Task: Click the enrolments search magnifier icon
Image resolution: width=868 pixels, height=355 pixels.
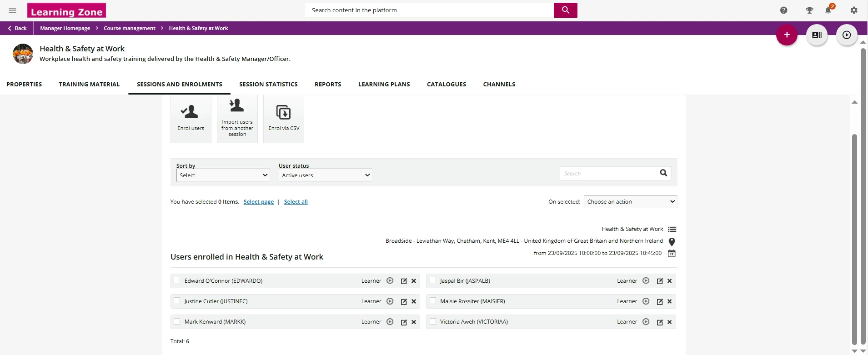Action: (x=663, y=173)
